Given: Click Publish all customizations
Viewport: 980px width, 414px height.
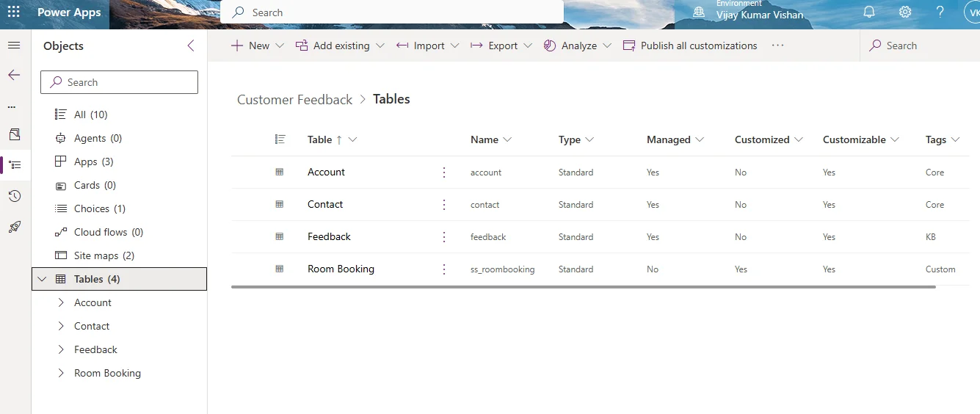Looking at the screenshot, I should point(690,46).
